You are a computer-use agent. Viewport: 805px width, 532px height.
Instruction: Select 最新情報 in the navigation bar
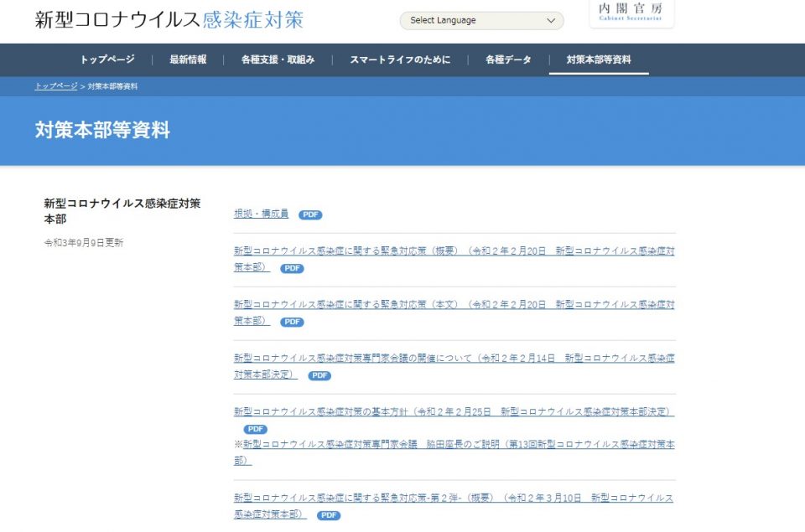pos(187,59)
